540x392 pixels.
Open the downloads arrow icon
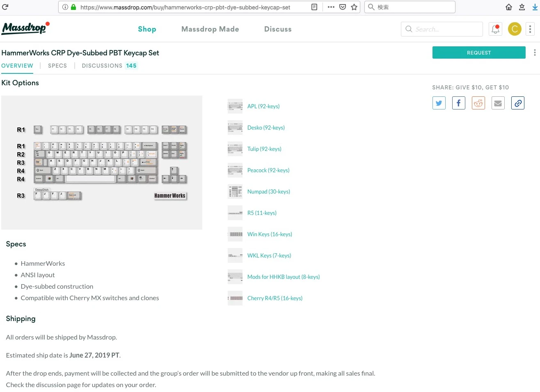[535, 7]
